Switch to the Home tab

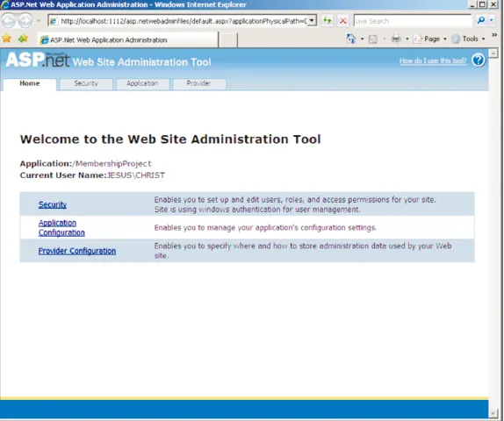tap(30, 84)
